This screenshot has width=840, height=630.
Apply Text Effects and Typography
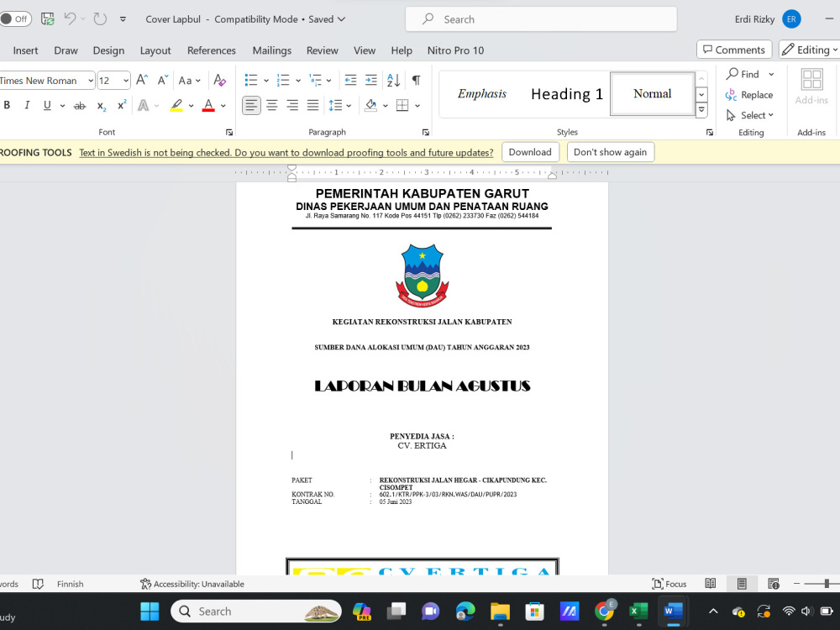144,106
